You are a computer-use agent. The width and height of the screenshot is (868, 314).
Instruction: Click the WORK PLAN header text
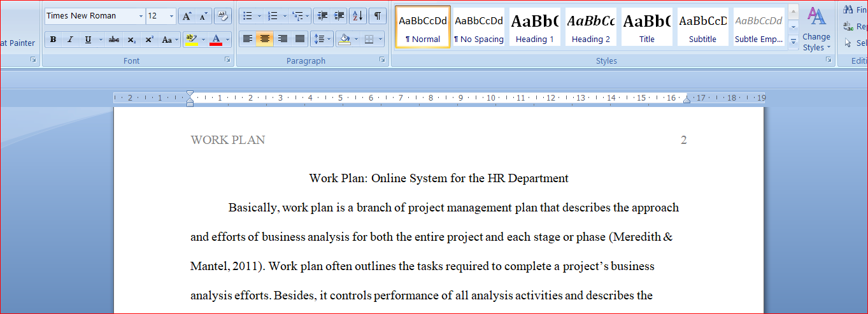point(228,140)
